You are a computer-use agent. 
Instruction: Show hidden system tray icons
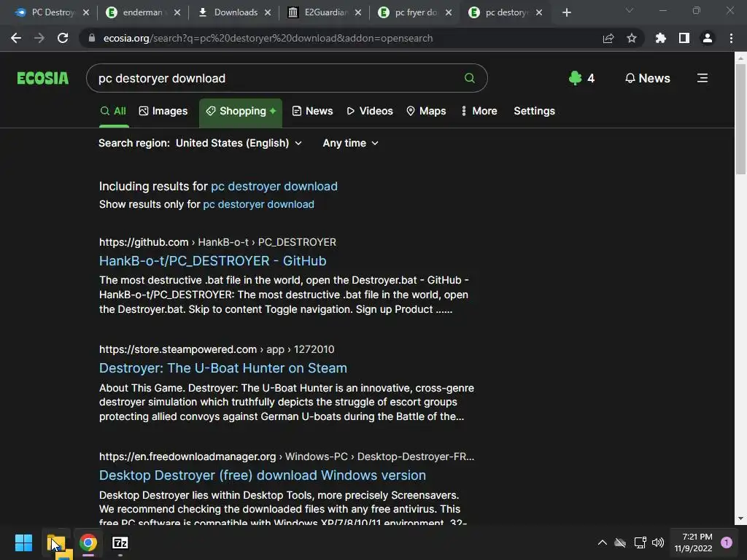pyautogui.click(x=602, y=542)
